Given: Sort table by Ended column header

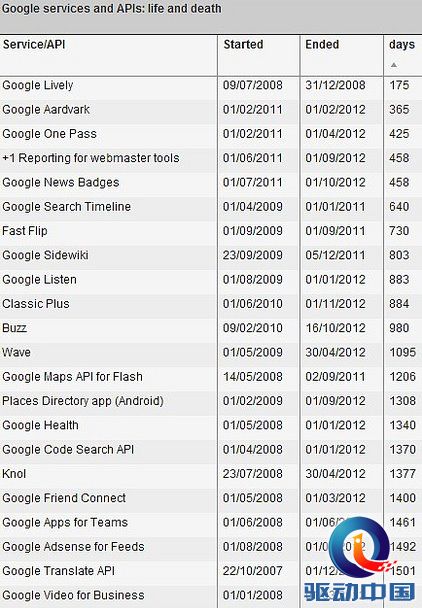Looking at the screenshot, I should tap(322, 45).
